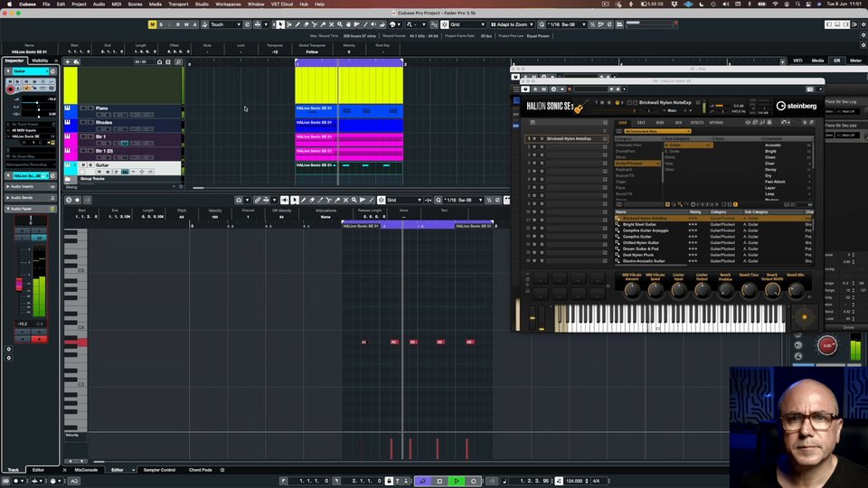Viewport: 868px width, 488px height.
Task: Toggle the Cycle loop button in transport
Action: coord(422,481)
